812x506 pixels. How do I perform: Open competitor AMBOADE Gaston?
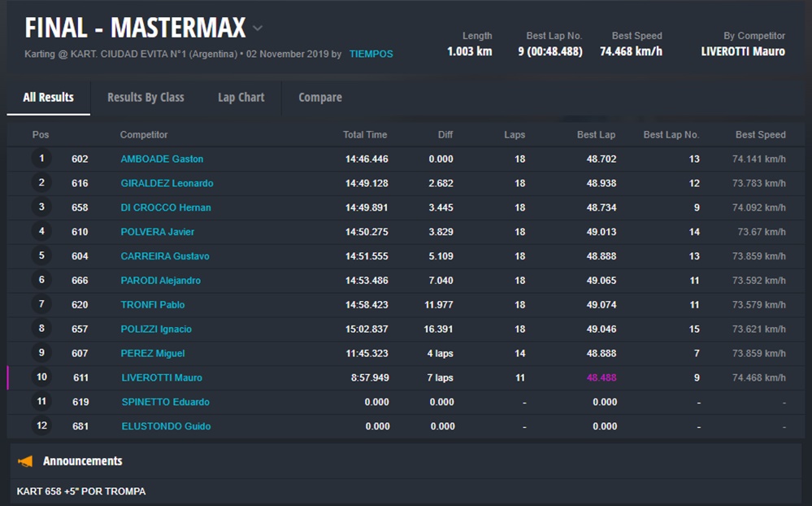(x=162, y=159)
